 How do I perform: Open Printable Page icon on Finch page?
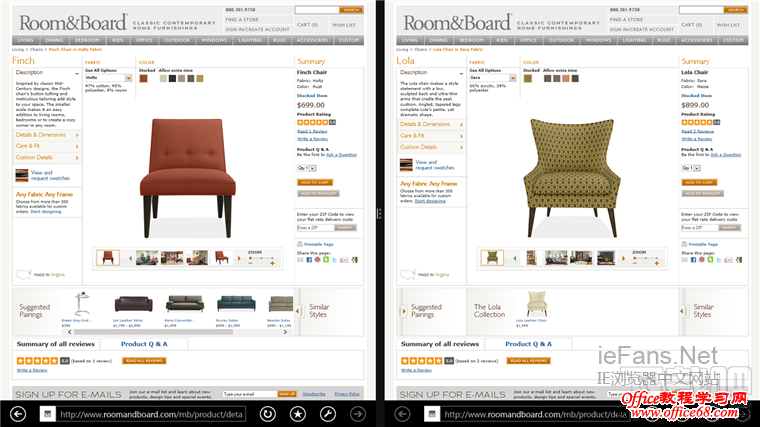[300, 244]
